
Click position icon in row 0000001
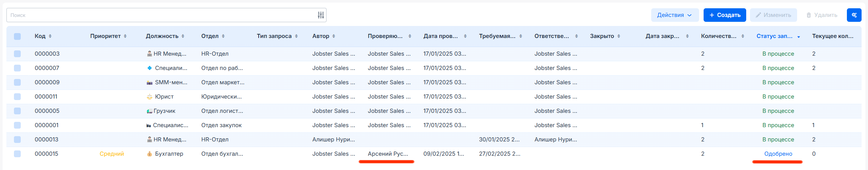point(149,125)
